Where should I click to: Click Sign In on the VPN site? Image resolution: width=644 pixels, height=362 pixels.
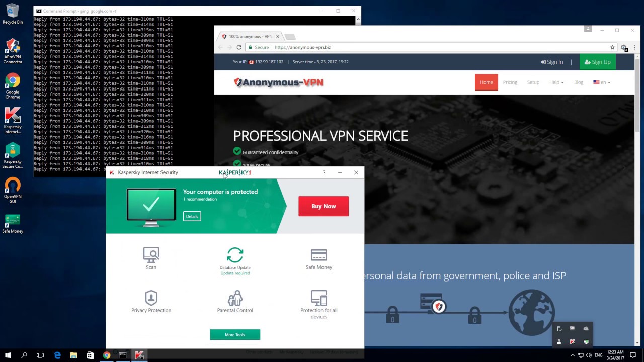coord(552,62)
